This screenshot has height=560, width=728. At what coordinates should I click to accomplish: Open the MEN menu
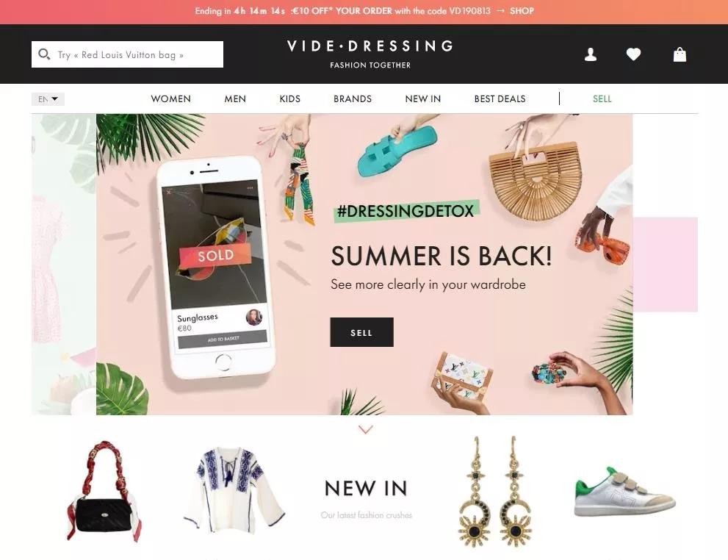pos(235,99)
